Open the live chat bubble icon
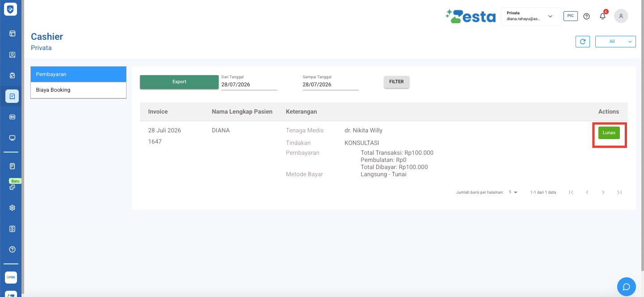 [x=627, y=287]
